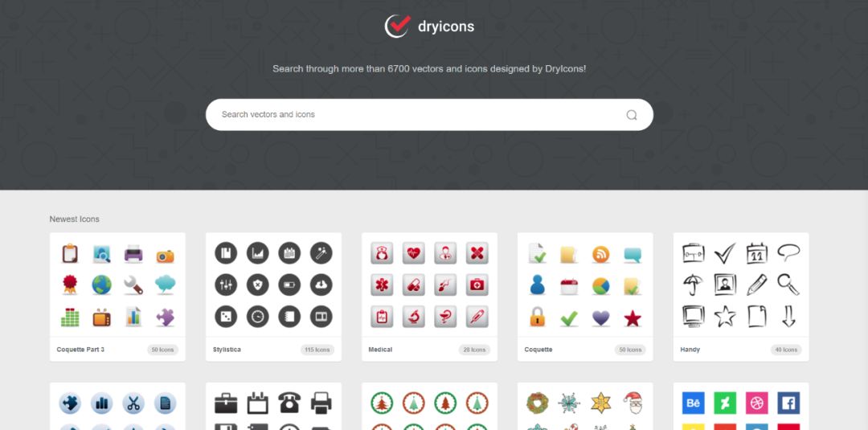This screenshot has width=868, height=430.
Task: Select the orange RSS feed icon in Coquette
Action: [600, 254]
